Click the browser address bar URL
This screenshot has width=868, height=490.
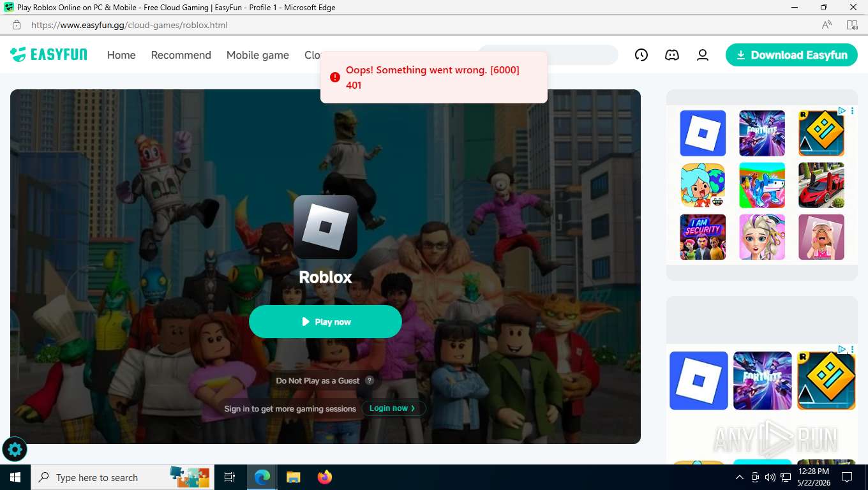pos(130,25)
